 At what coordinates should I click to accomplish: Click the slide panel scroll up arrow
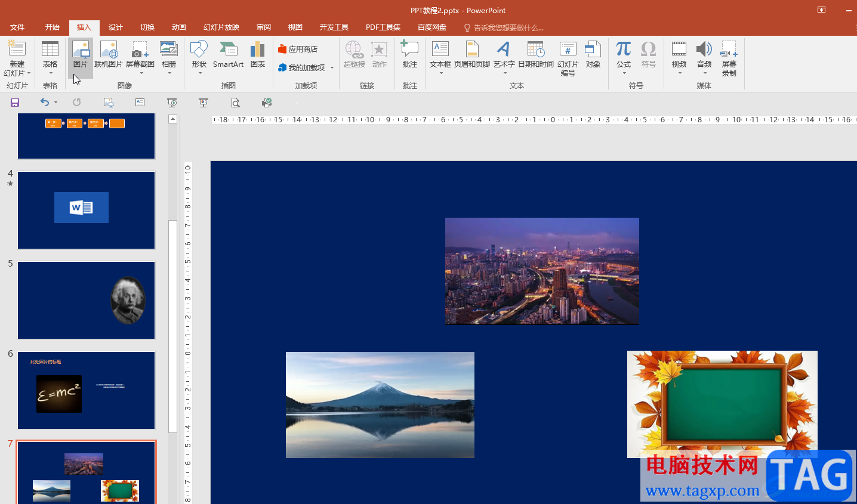click(x=172, y=119)
